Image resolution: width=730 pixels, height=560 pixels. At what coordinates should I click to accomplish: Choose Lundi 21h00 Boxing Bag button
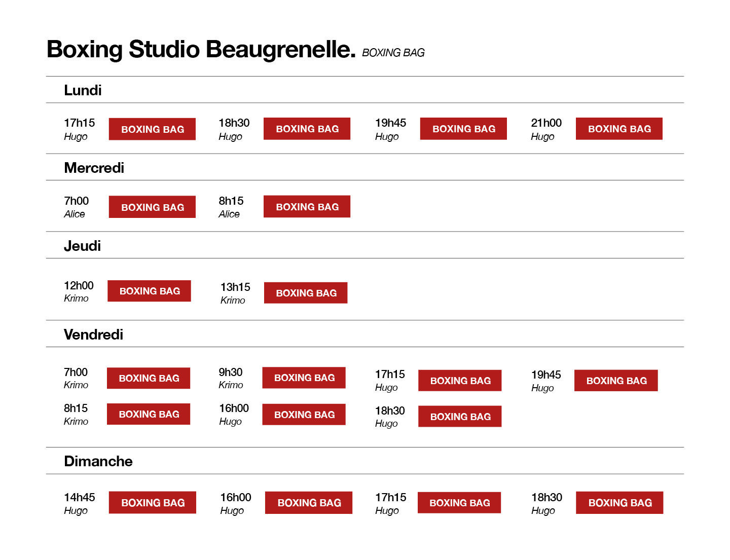[619, 129]
